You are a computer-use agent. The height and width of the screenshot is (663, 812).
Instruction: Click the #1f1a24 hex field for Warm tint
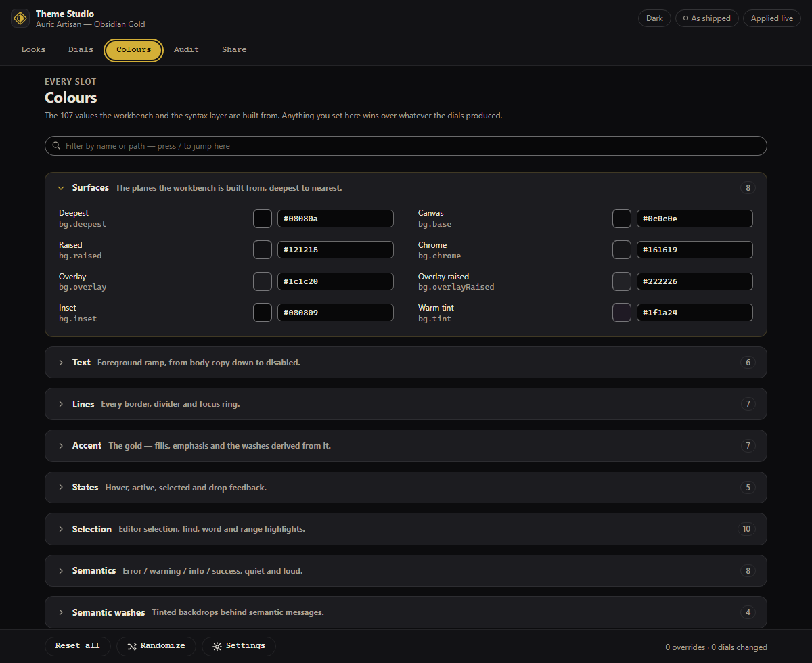[695, 313]
